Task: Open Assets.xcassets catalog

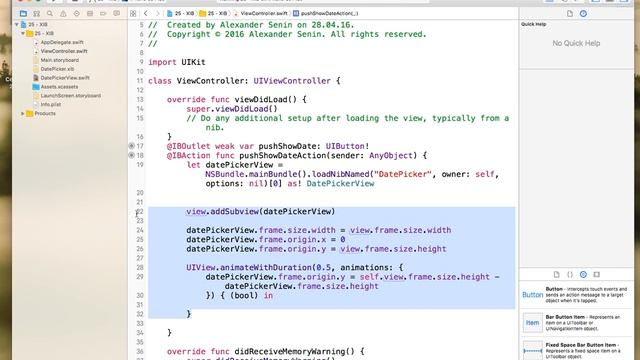Action: tap(59, 87)
